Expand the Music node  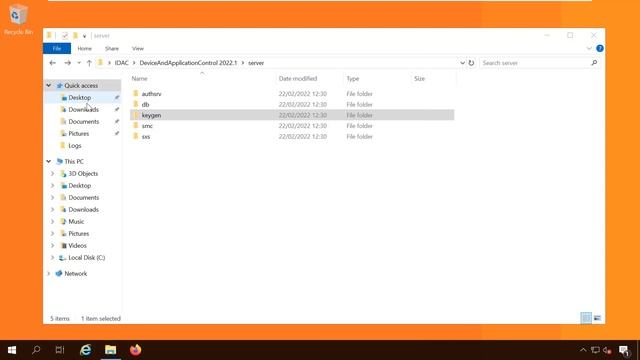[x=52, y=222]
